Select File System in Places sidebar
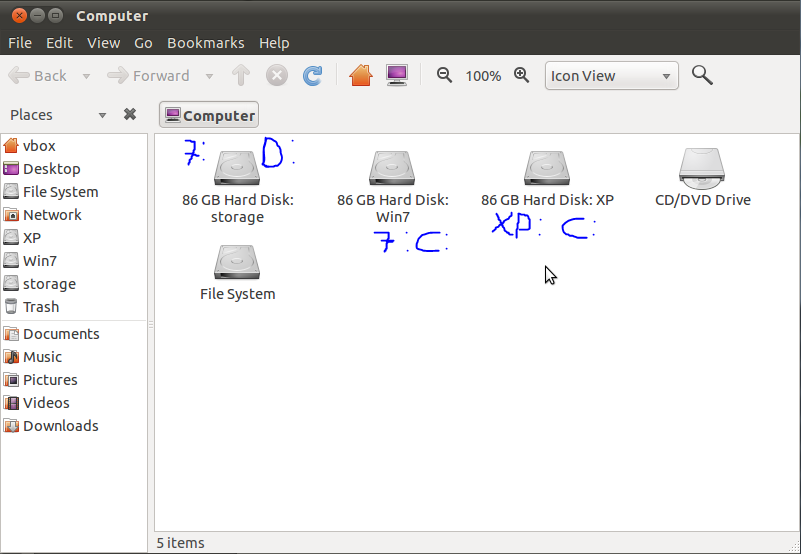Screen dimensions: 801x554 [75, 192]
